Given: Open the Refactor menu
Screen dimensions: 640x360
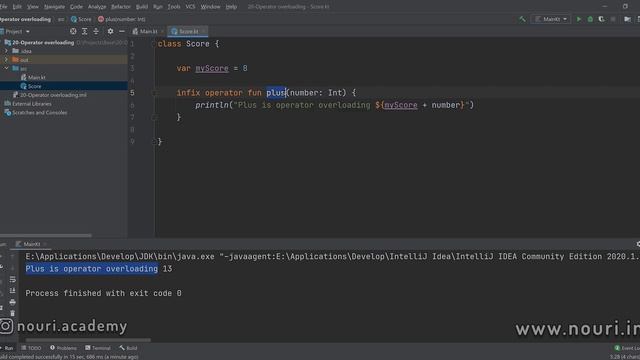Looking at the screenshot, I should click(121, 7).
